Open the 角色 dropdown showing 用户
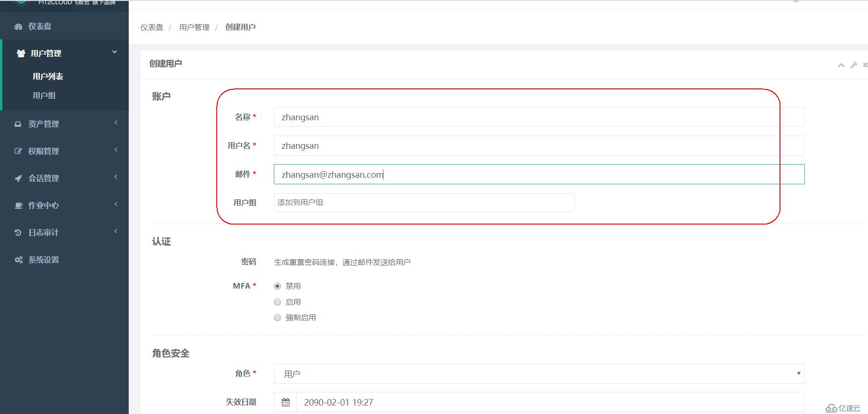Screen dimensions: 868x414 539,373
